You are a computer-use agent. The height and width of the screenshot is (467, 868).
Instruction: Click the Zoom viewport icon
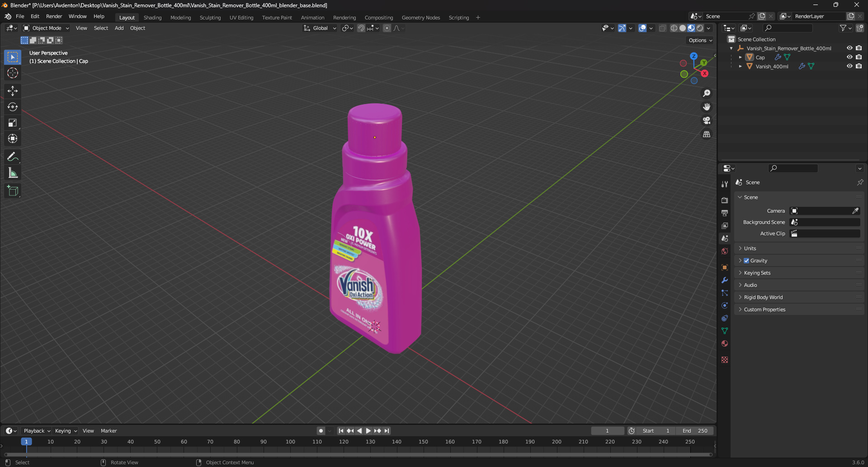(707, 93)
